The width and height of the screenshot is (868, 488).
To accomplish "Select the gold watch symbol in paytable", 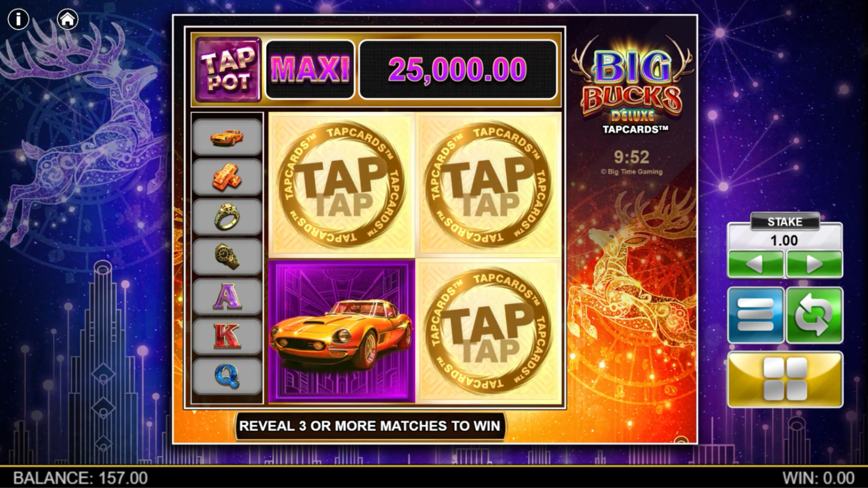I will (227, 256).
